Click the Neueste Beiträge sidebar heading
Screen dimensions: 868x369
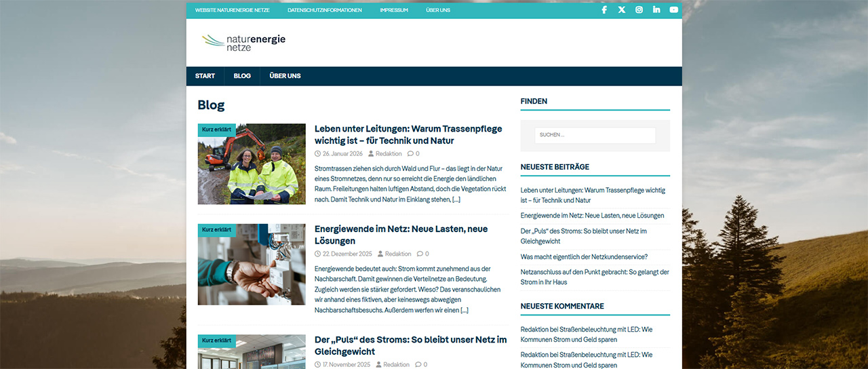coord(555,167)
